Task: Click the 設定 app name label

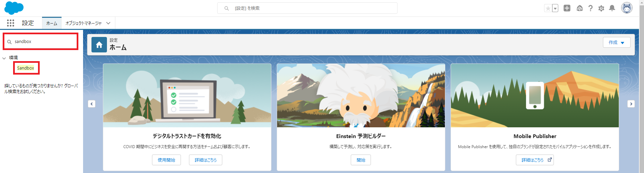Action: click(28, 23)
